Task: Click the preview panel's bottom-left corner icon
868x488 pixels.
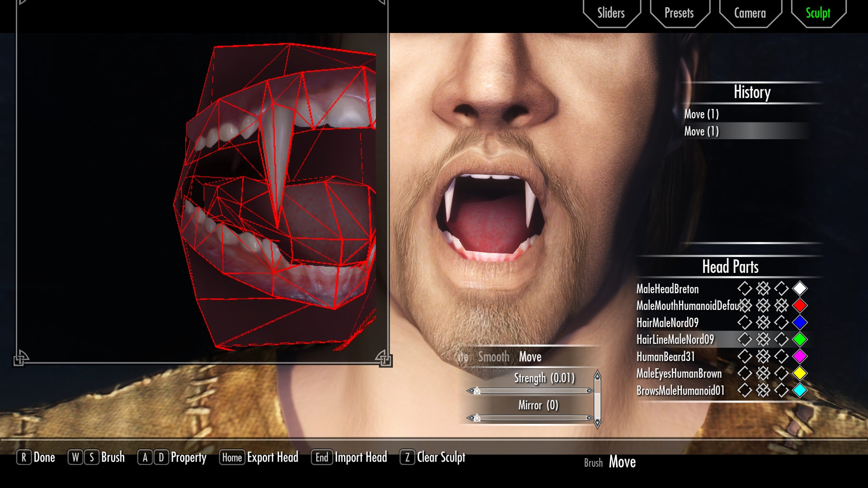Action: (20, 358)
